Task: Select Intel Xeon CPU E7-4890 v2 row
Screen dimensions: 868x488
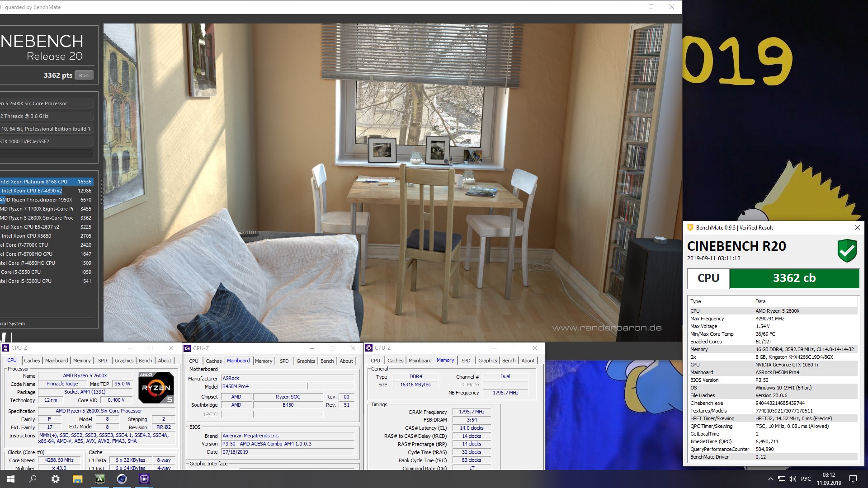Action: [47, 191]
